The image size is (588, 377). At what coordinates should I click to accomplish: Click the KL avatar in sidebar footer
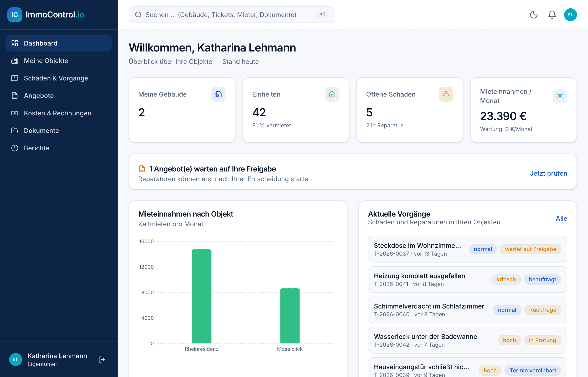pos(15,359)
